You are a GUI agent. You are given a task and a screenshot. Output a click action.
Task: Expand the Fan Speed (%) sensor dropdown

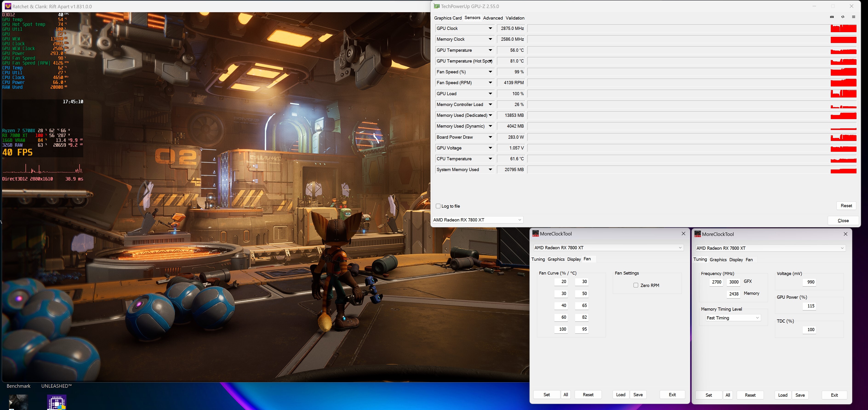click(x=490, y=72)
